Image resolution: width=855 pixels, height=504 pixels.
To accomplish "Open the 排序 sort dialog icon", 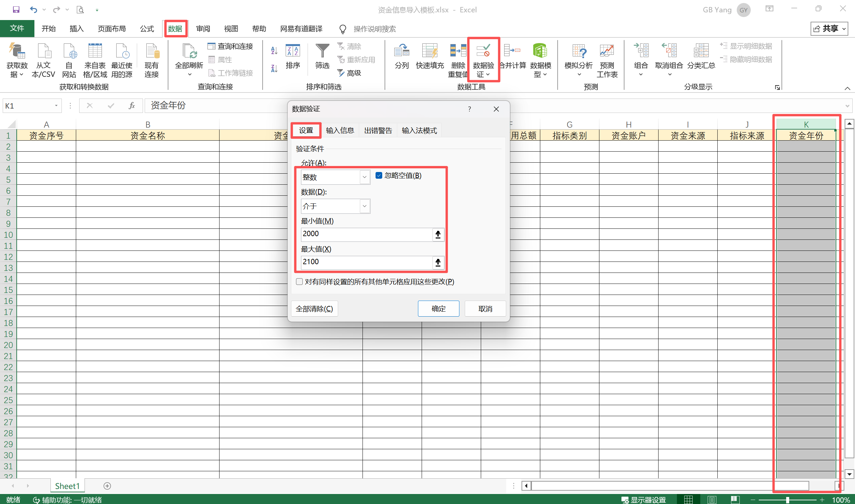I will pos(292,56).
